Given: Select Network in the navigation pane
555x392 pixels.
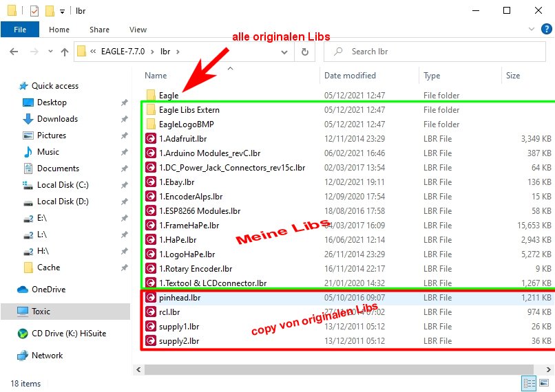Looking at the screenshot, I should (47, 356).
